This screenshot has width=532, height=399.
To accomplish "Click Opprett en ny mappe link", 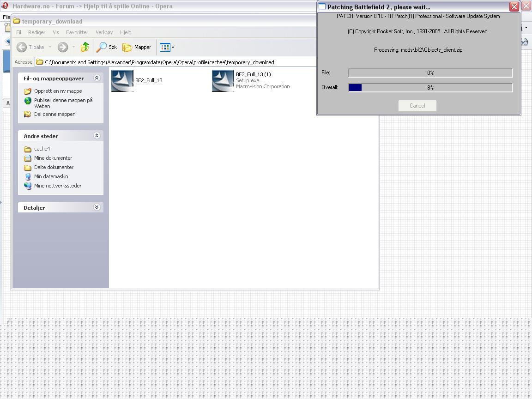I will [x=58, y=91].
